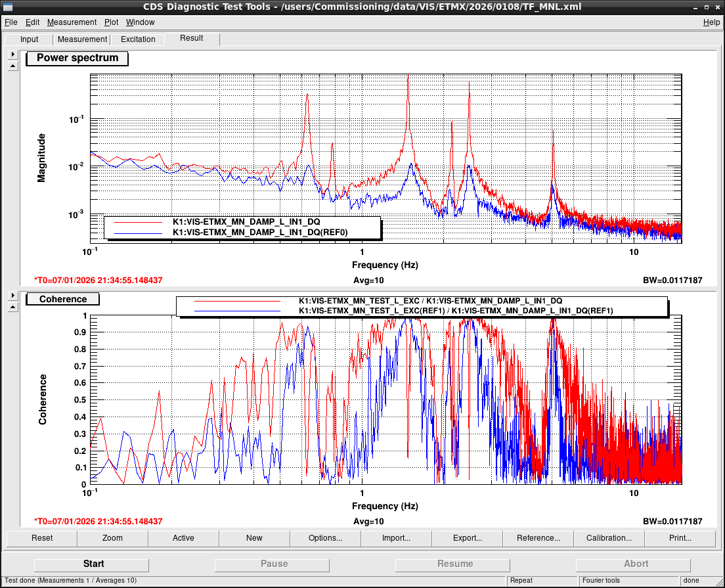The image size is (725, 588).
Task: Open the Coherence graph type selector
Action: click(63, 300)
